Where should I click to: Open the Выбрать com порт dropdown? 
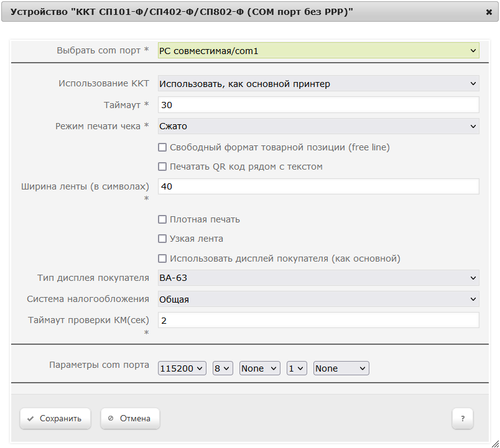coord(318,51)
